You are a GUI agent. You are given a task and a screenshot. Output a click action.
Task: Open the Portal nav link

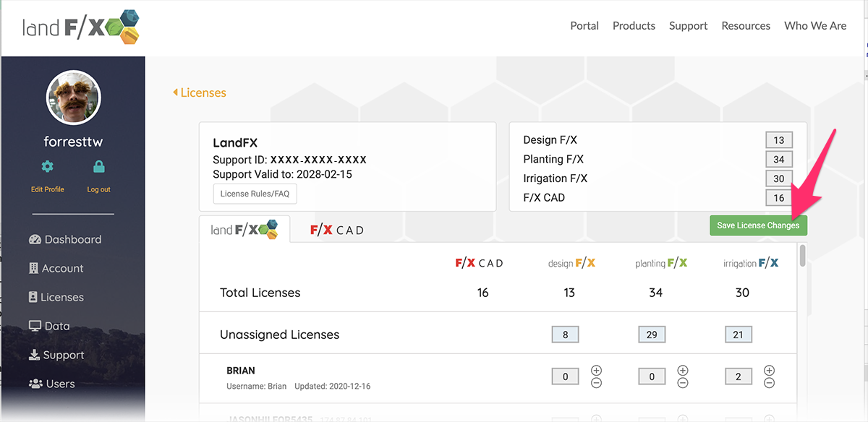tap(584, 25)
